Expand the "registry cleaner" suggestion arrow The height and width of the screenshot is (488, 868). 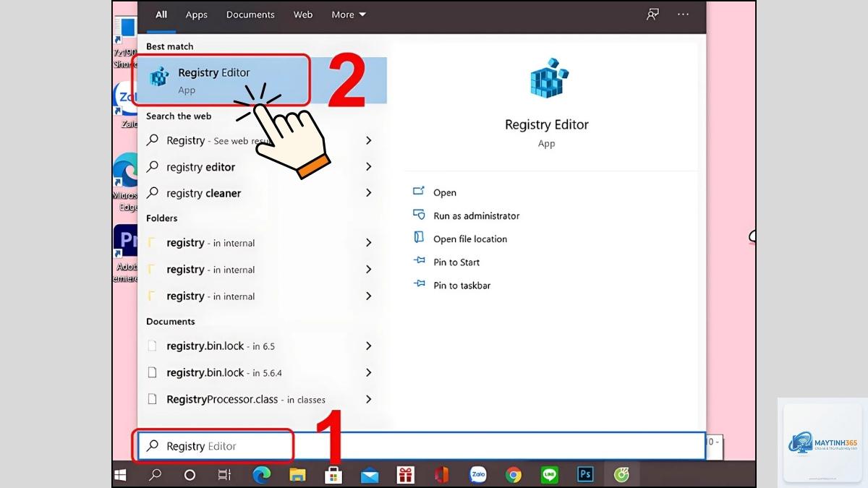point(368,192)
